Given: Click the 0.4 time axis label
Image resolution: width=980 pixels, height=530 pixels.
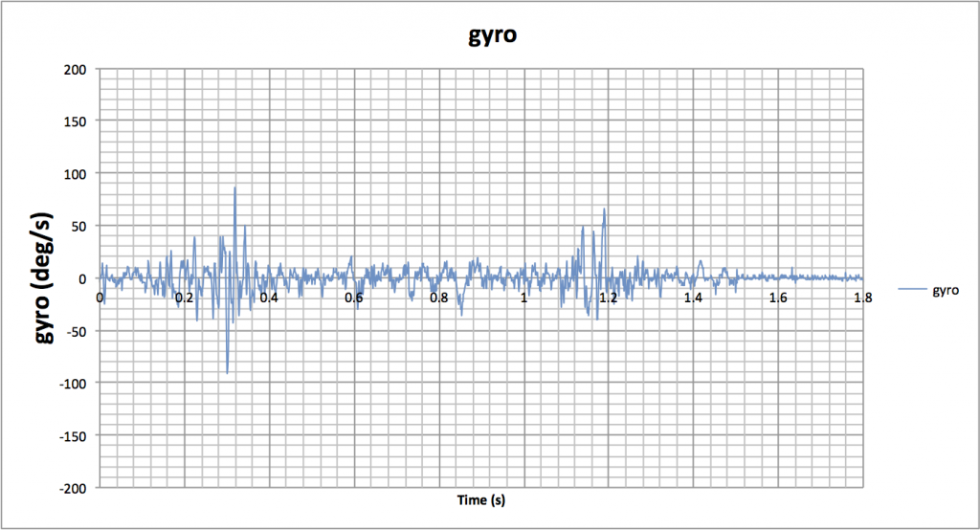Looking at the screenshot, I should click(x=269, y=298).
